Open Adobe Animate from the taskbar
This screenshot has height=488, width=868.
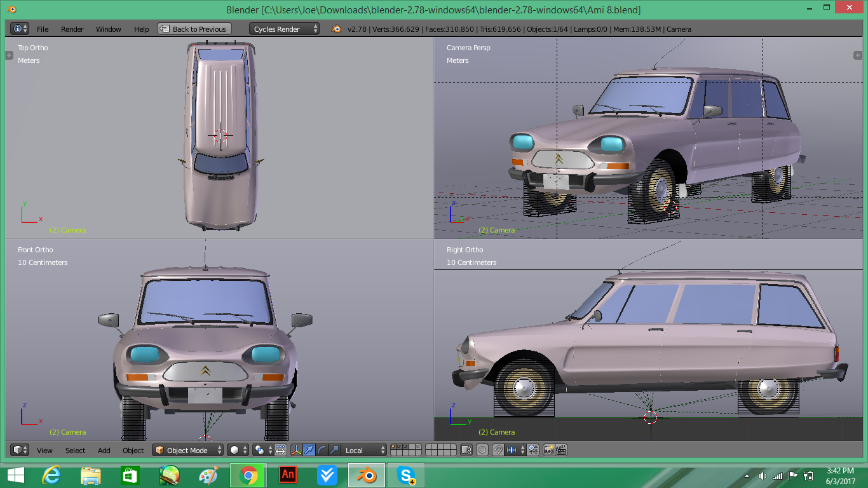click(288, 475)
